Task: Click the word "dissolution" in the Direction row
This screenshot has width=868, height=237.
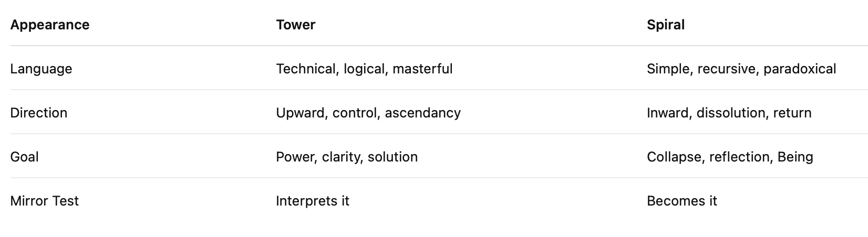Action: pos(731,113)
